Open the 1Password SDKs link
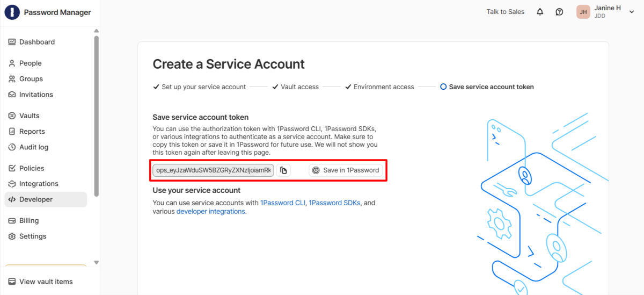Viewport: 644px width, 295px height. click(x=335, y=203)
